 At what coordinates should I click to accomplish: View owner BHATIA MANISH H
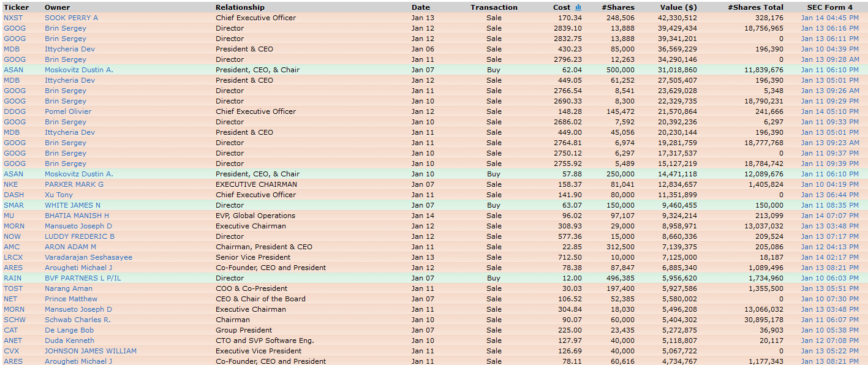click(x=77, y=216)
